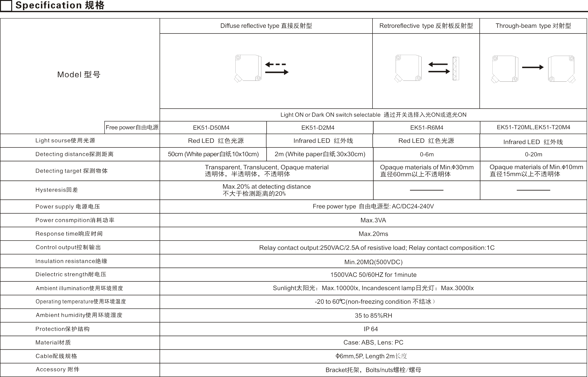Click the empty square beside Specification heading
Viewport: 588px width, 377px height.
point(6,5)
